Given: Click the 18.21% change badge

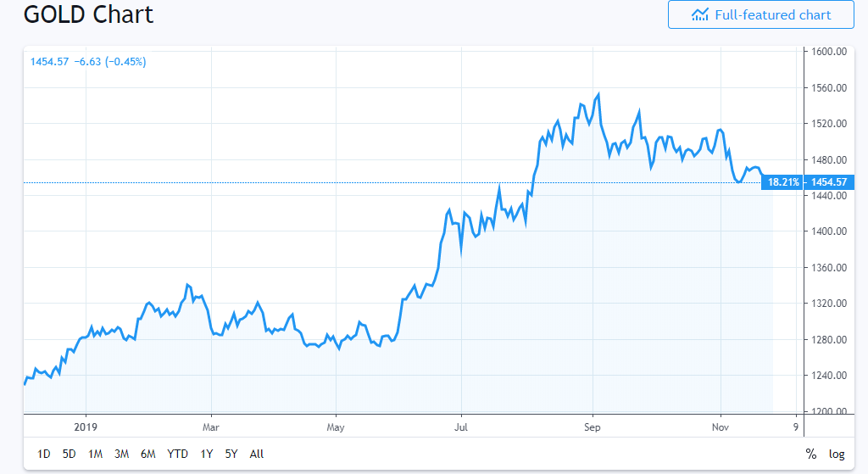Looking at the screenshot, I should tap(782, 182).
